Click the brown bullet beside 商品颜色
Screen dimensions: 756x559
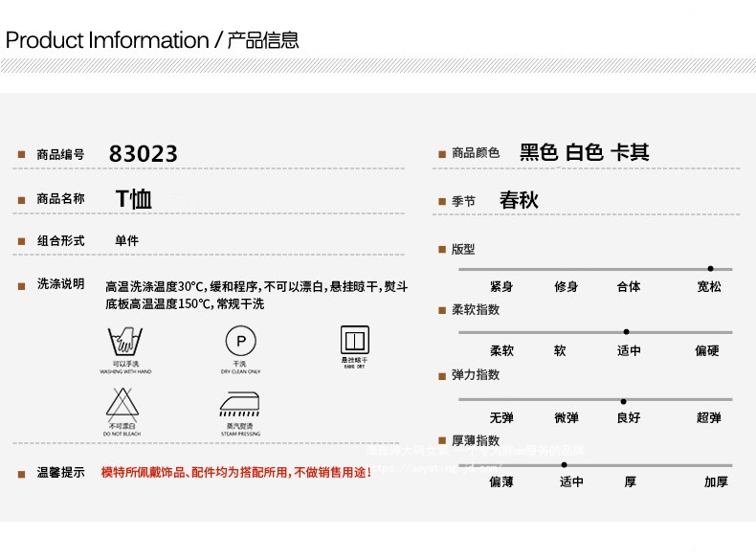point(442,154)
